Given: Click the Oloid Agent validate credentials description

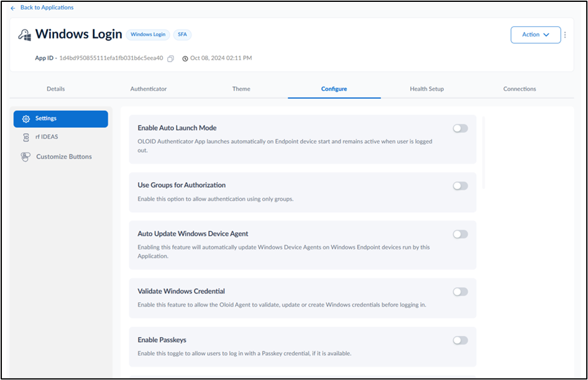Looking at the screenshot, I should pos(282,305).
